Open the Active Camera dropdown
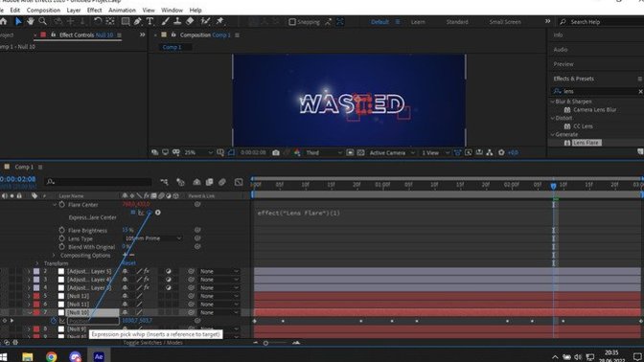This screenshot has width=644, height=362. (392, 152)
